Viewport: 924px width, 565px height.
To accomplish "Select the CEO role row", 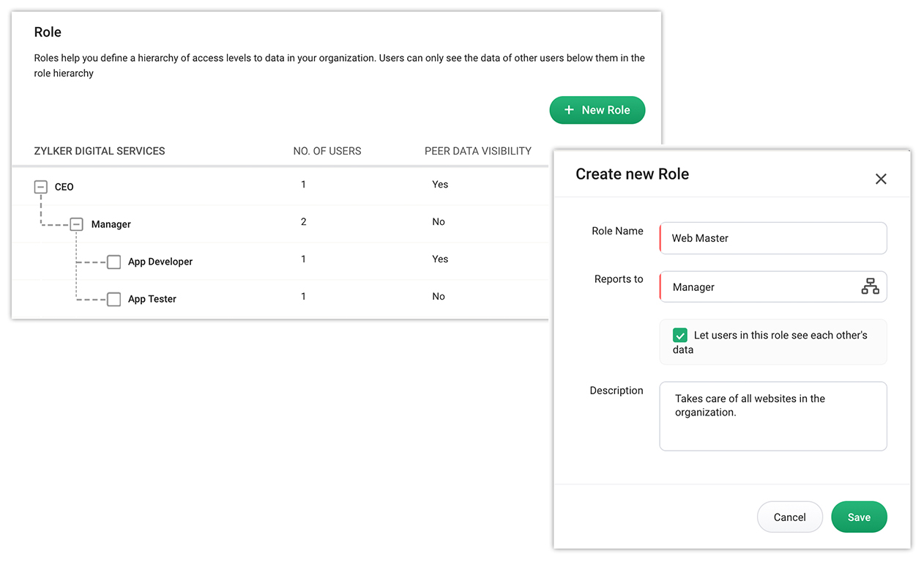I will click(x=64, y=187).
